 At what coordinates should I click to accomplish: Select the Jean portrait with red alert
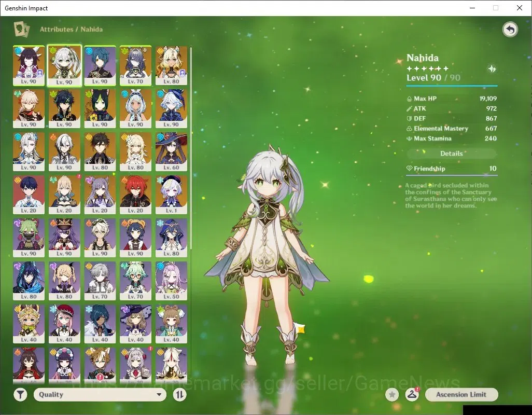click(x=64, y=195)
